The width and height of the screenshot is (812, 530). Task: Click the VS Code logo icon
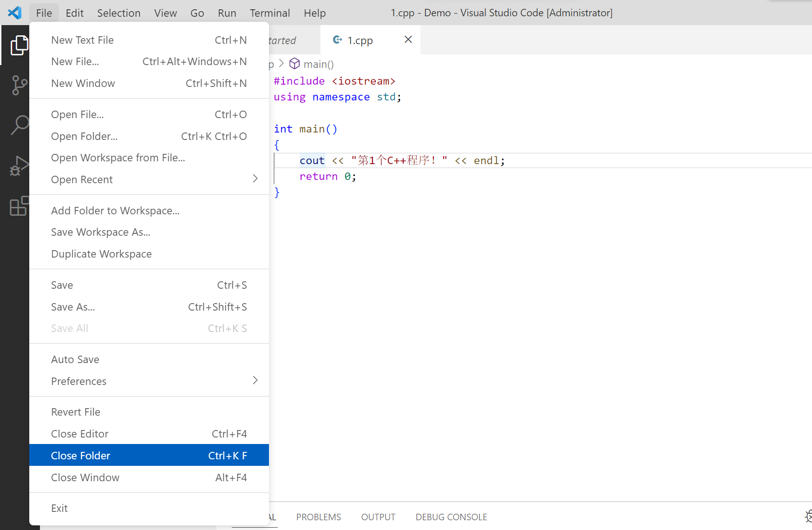15,13
